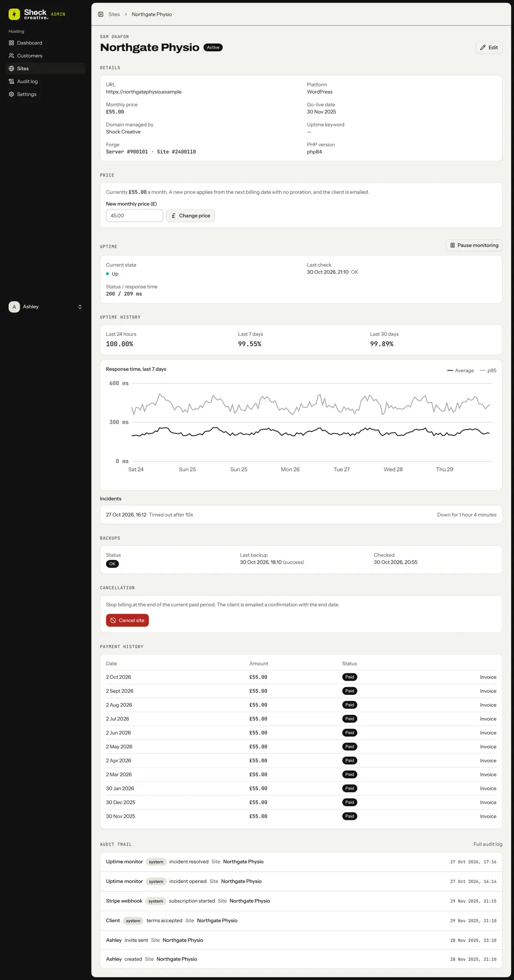Viewport: 514px width, 980px height.
Task: Click the '200 / 209 ms' response value
Action: pyautogui.click(x=124, y=294)
